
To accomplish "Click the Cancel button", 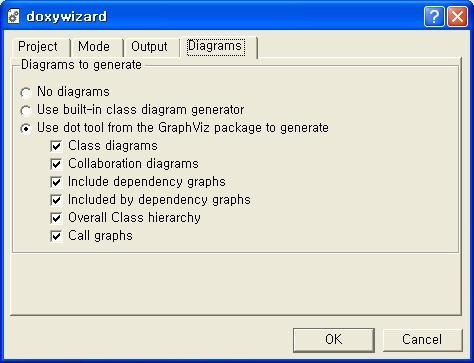I will (422, 339).
